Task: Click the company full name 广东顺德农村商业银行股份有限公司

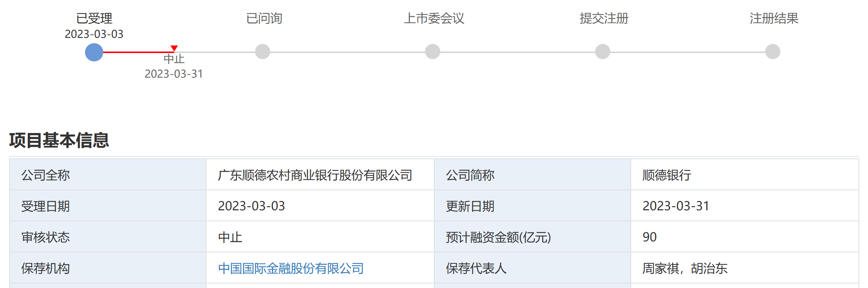Action: coord(315,175)
